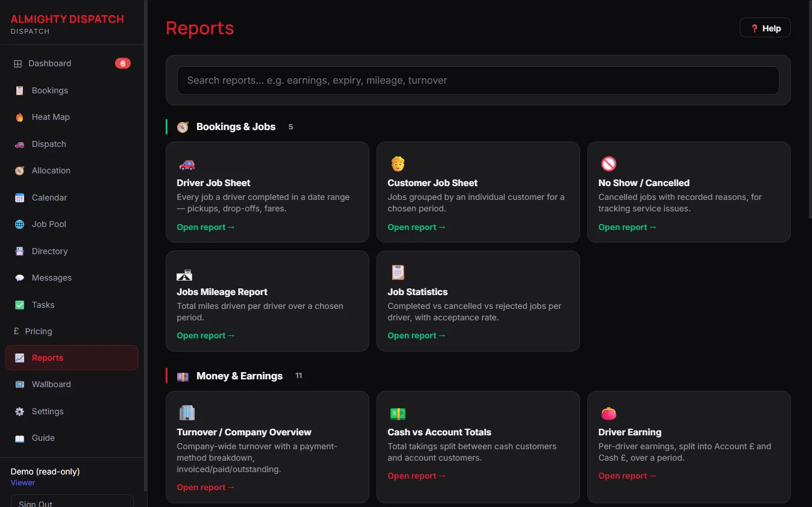Click the Pricing pound sign icon
This screenshot has width=812, height=507.
(16, 331)
